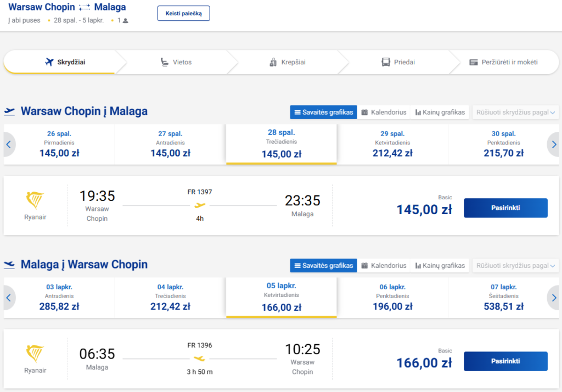Click Ryanair logo on FR 1397 flight
The image size is (562, 392).
point(35,200)
